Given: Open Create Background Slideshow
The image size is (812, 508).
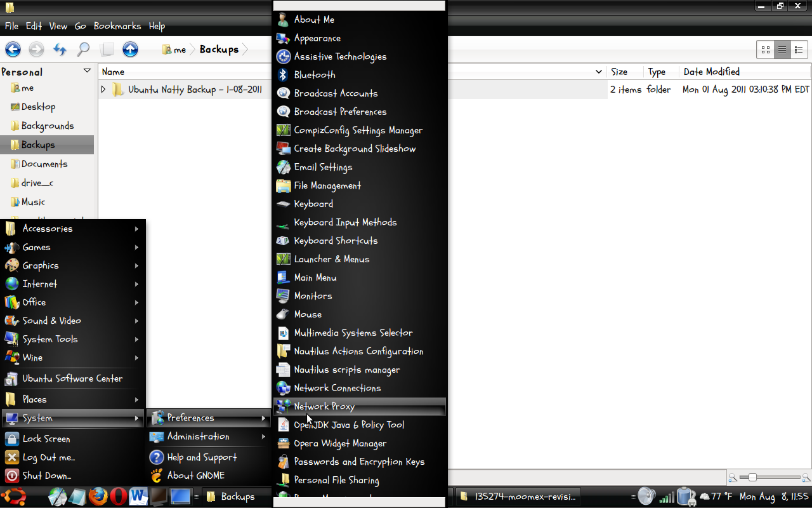Looking at the screenshot, I should [360, 149].
